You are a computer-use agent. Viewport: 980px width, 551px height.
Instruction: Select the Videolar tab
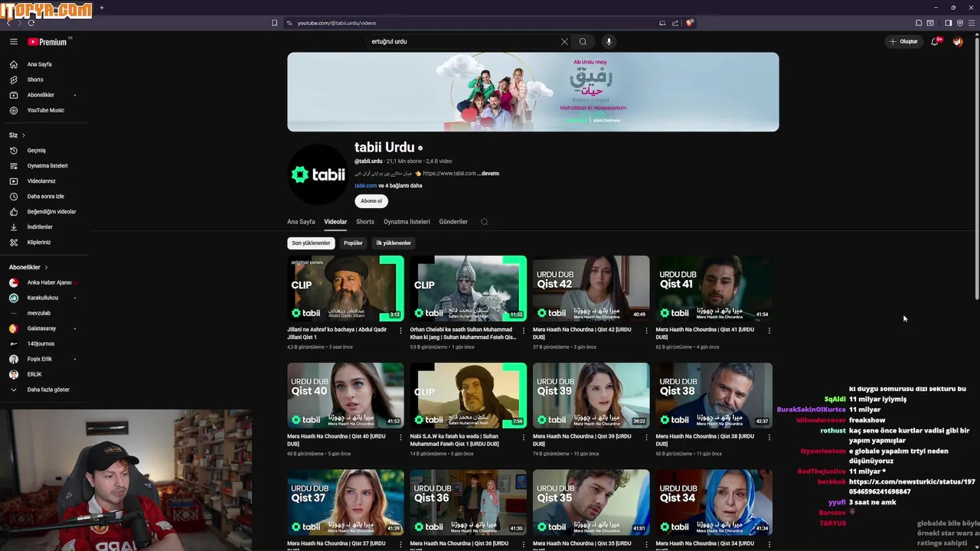click(x=335, y=222)
